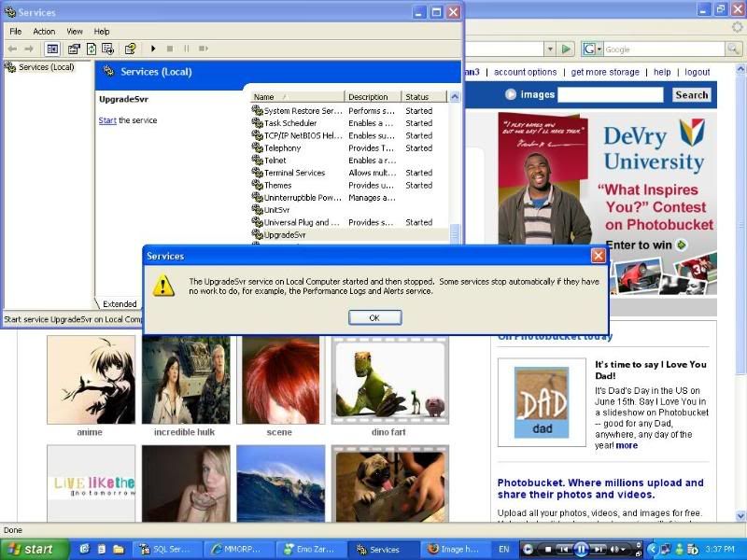Open Properties icon in Services toolbar
The width and height of the screenshot is (747, 560).
74,49
